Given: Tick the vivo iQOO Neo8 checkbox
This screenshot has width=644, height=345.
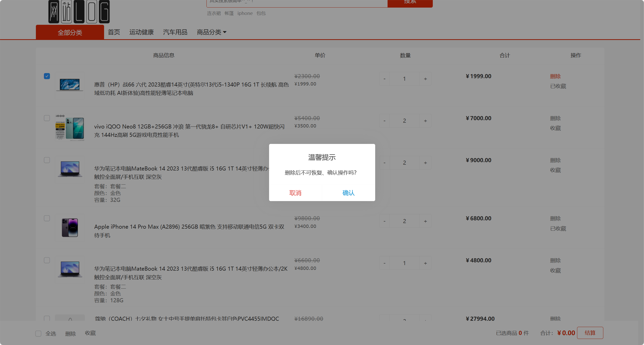Looking at the screenshot, I should point(47,118).
